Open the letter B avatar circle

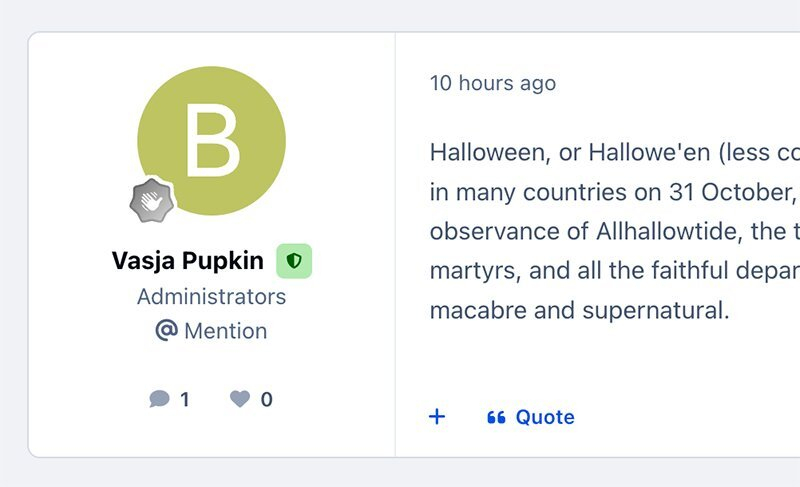pos(211,141)
